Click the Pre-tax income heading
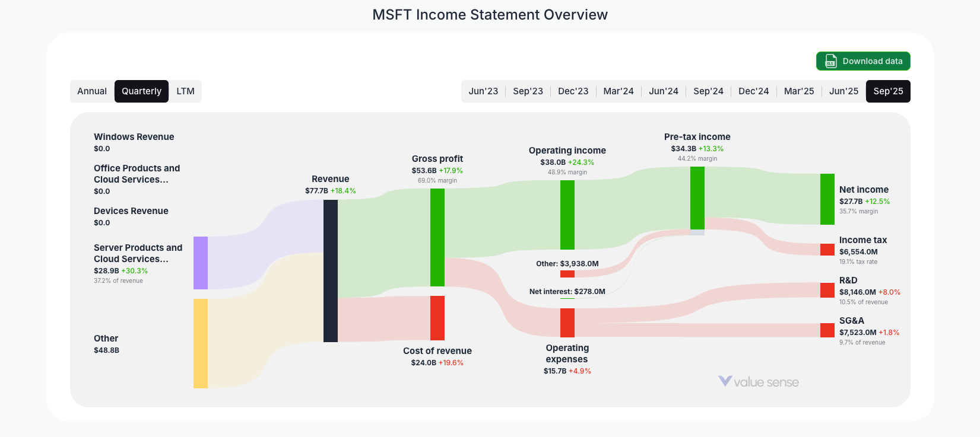Viewport: 980px width, 437px height. tap(697, 137)
